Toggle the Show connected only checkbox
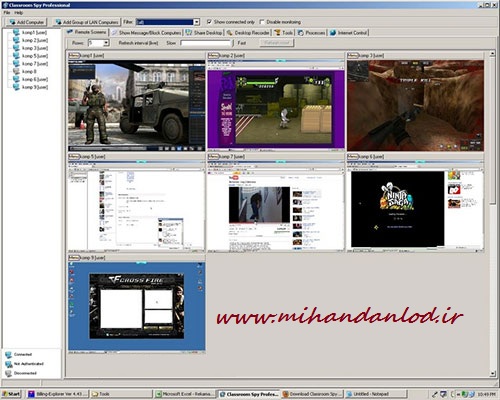Viewport: 500px width, 400px height. pyautogui.click(x=209, y=22)
